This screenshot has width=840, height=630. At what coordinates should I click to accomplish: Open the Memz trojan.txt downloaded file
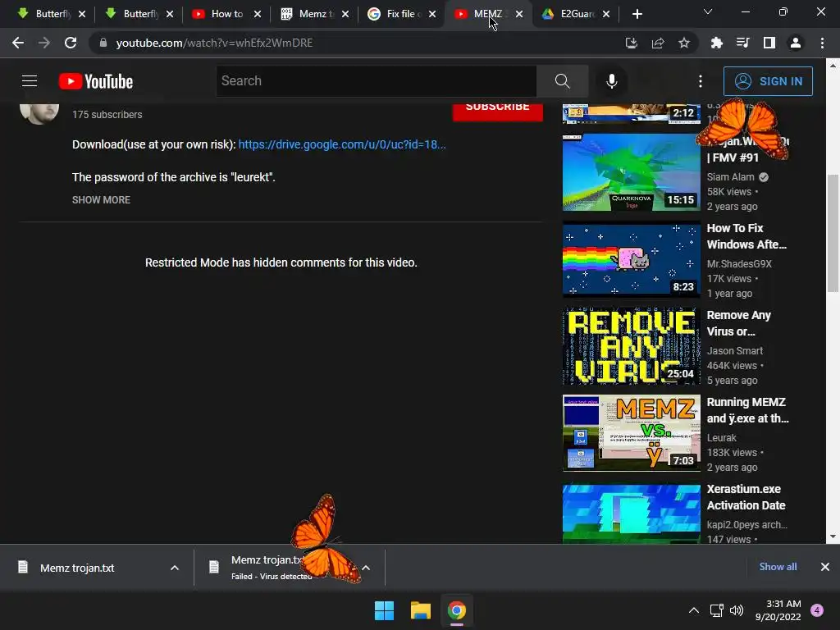77,568
